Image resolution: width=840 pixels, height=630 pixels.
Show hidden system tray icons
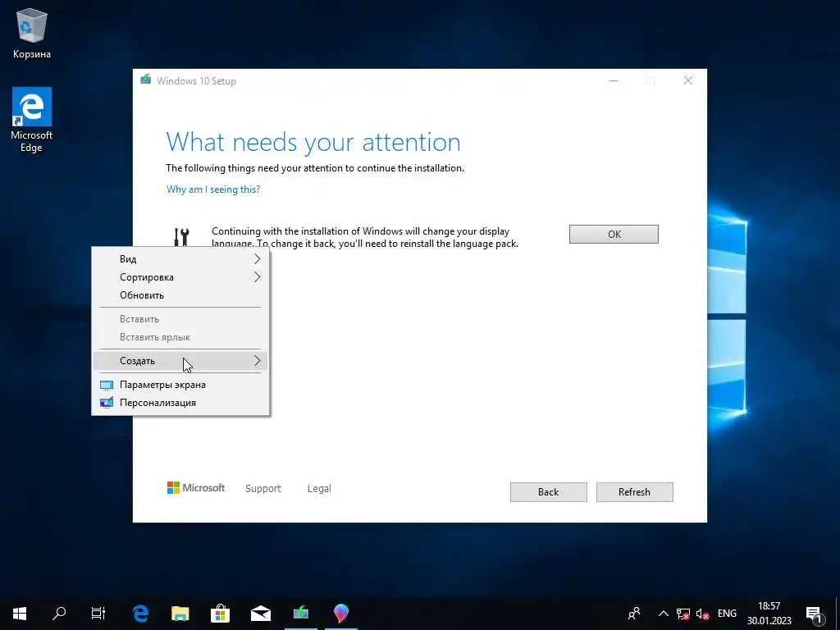[663, 614]
